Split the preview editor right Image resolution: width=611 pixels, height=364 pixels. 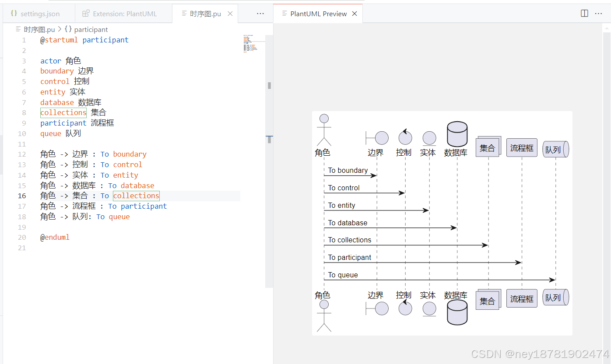(x=584, y=14)
